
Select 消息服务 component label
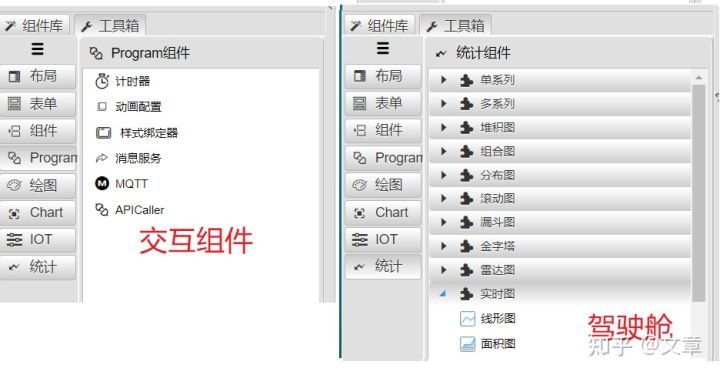138,158
